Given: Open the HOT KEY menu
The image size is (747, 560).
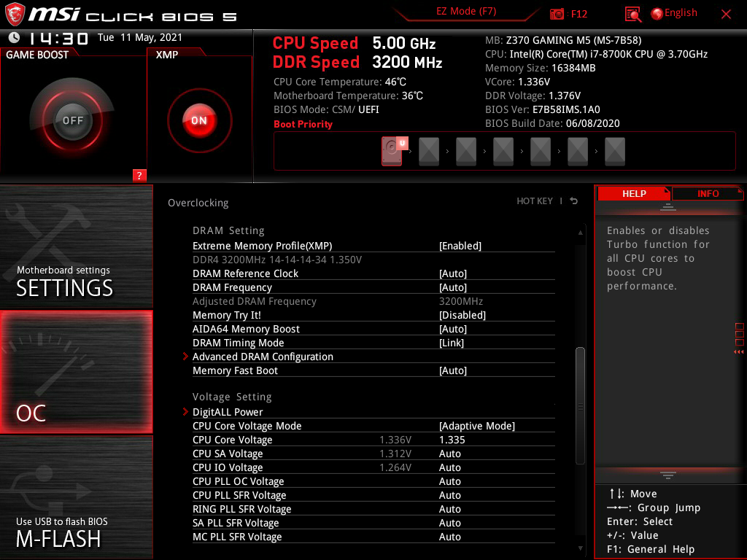Looking at the screenshot, I should 535,201.
